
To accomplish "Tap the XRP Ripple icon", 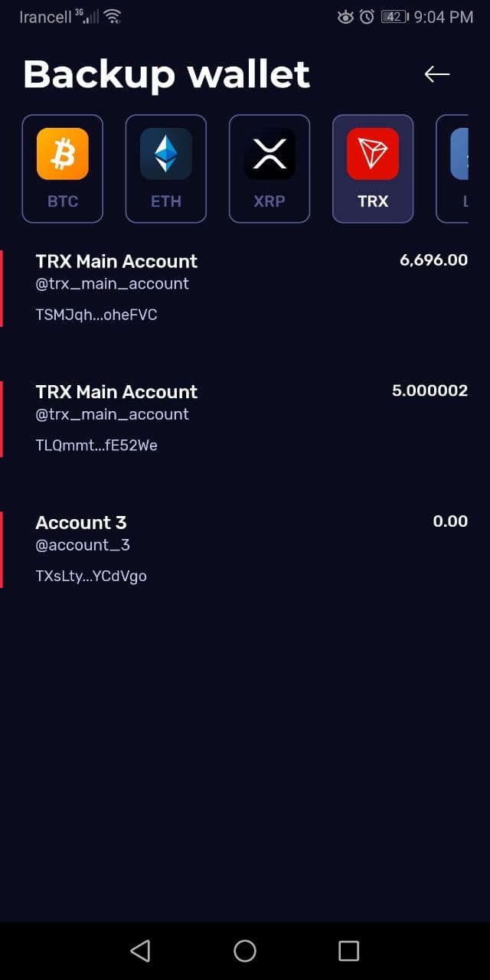I will click(x=269, y=153).
